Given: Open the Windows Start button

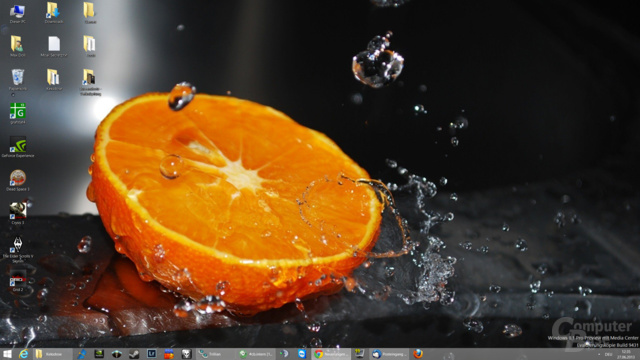Looking at the screenshot, I should 7,354.
